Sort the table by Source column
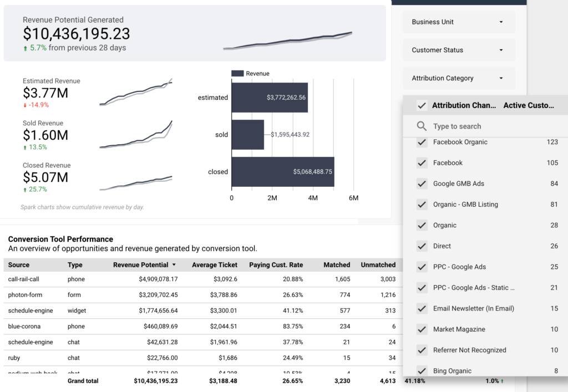The width and height of the screenshot is (568, 392). [x=19, y=265]
